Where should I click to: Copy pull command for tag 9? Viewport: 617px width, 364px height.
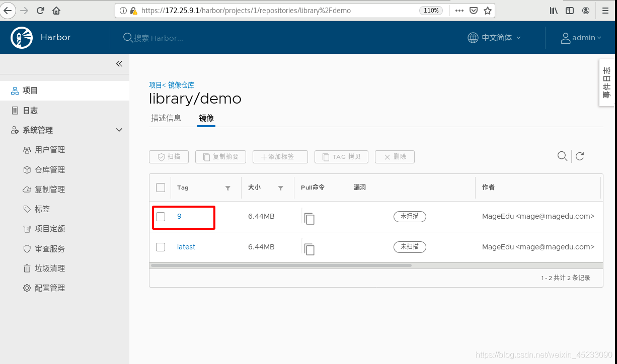tap(309, 218)
